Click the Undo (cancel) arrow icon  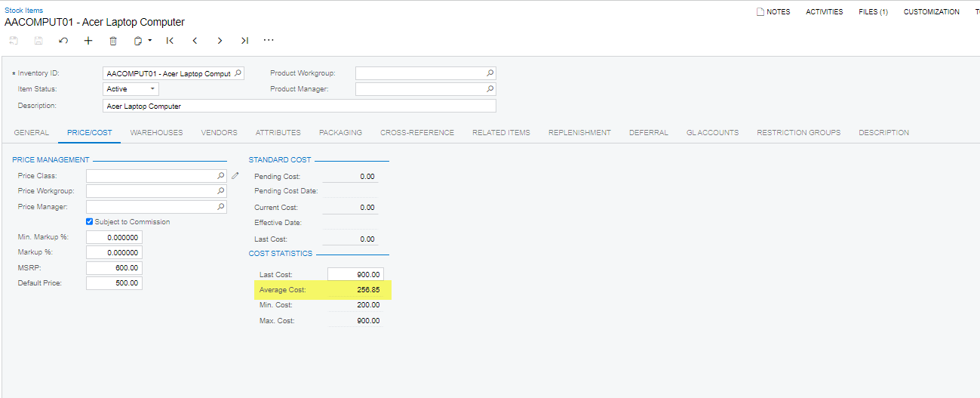click(x=63, y=41)
